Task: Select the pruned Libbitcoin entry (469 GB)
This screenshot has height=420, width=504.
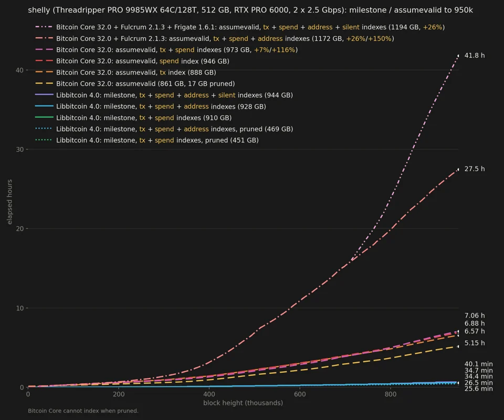Action: point(164,129)
